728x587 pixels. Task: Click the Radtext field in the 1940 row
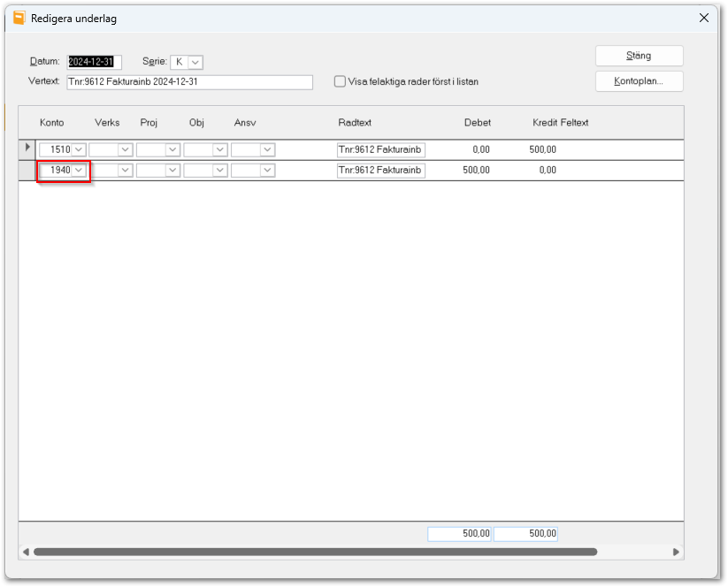[x=380, y=170]
